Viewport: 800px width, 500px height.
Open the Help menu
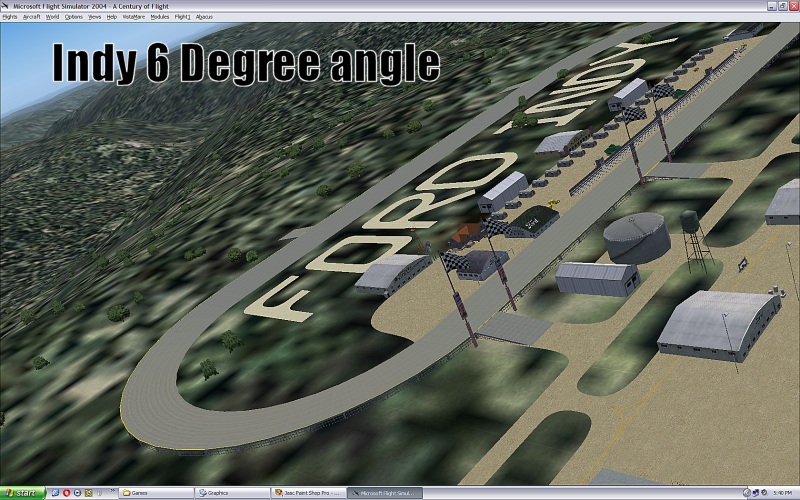[112, 17]
